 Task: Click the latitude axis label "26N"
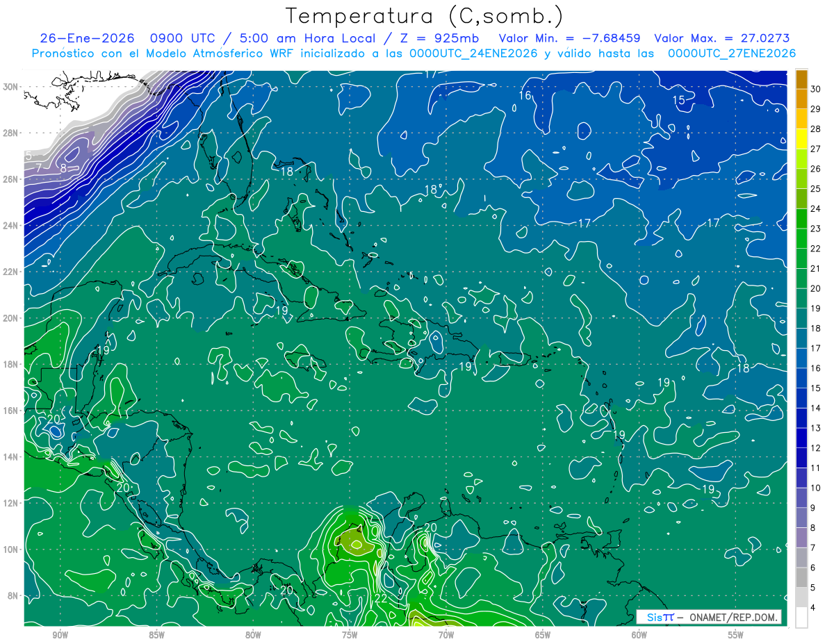click(x=11, y=179)
